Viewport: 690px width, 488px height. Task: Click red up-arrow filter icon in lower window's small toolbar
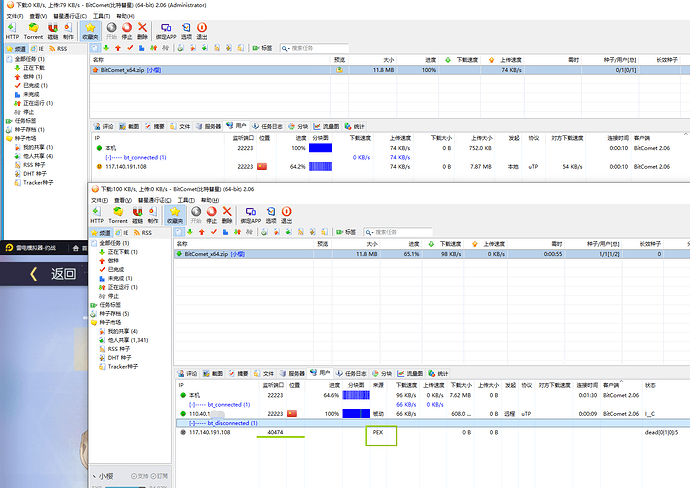coord(202,232)
